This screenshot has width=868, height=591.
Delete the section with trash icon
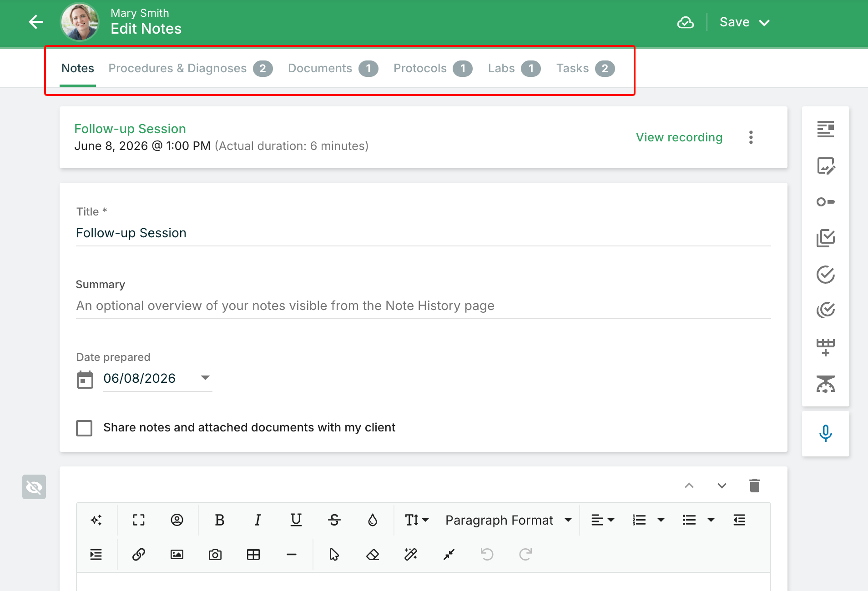click(x=755, y=486)
